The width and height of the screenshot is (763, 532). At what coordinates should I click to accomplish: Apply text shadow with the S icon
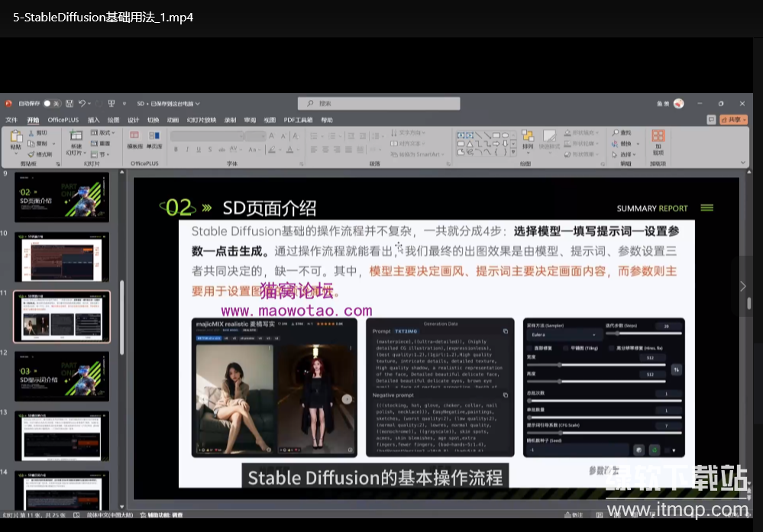[x=210, y=150]
